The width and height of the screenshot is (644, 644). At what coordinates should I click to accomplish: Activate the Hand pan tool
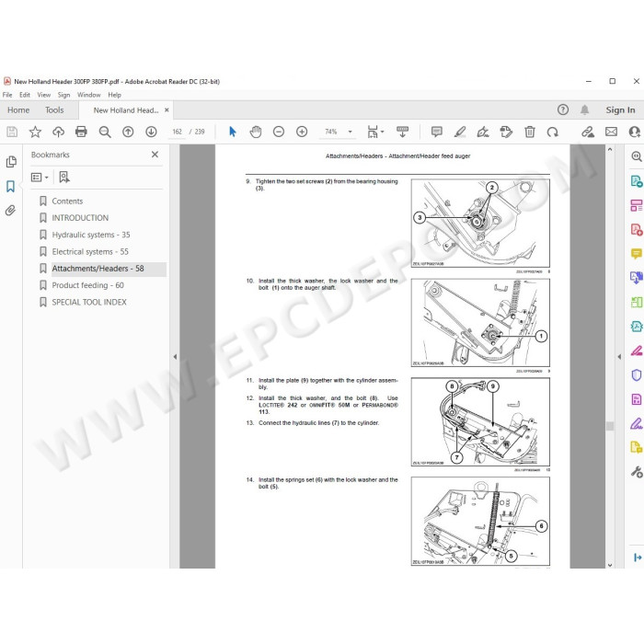click(256, 132)
